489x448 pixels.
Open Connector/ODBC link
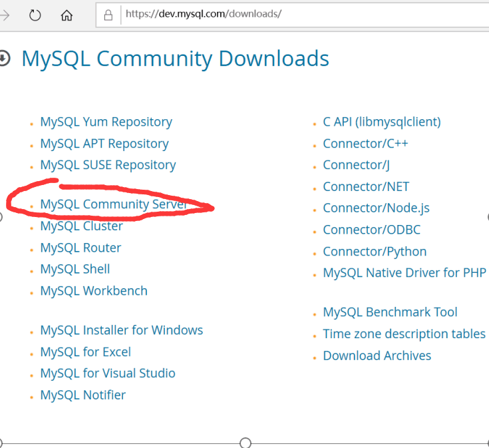click(371, 230)
